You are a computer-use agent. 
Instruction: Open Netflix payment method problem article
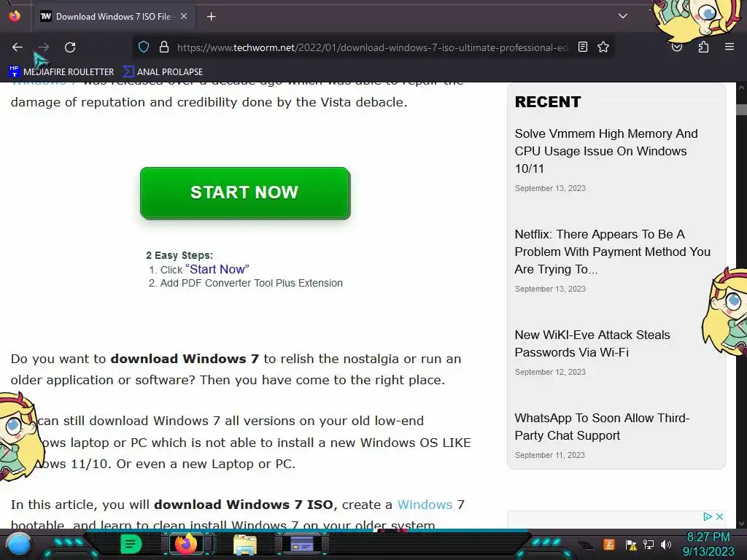612,252
